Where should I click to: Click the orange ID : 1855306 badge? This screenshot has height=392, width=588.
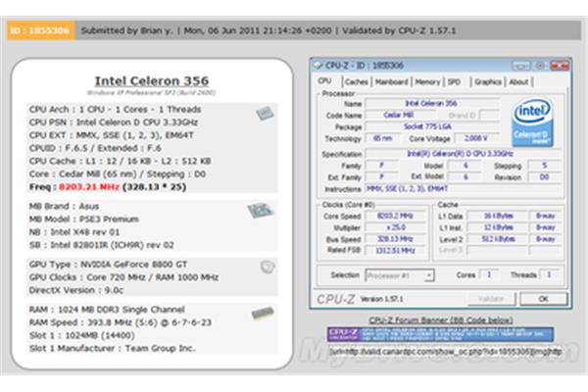40,30
